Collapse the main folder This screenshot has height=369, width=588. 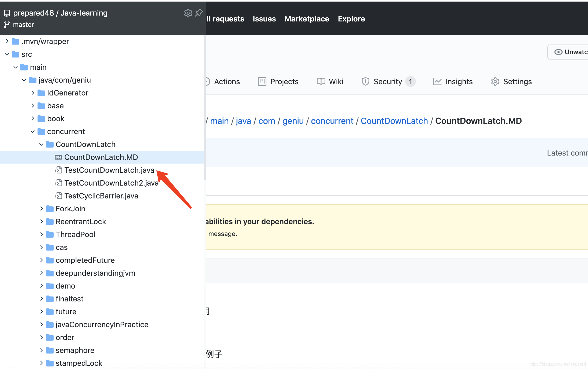[x=16, y=67]
